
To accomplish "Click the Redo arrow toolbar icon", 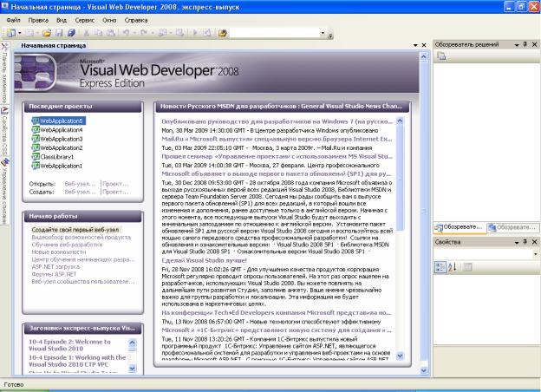I will tap(144, 33).
